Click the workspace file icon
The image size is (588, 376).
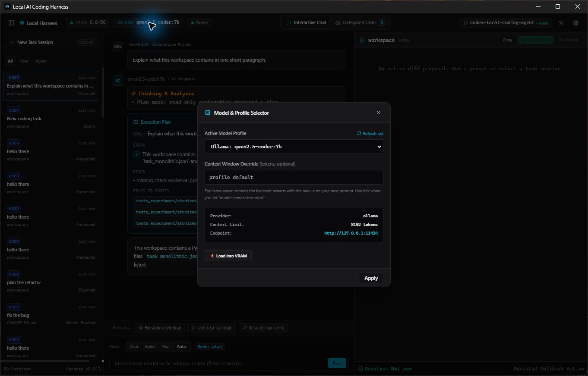(x=362, y=40)
